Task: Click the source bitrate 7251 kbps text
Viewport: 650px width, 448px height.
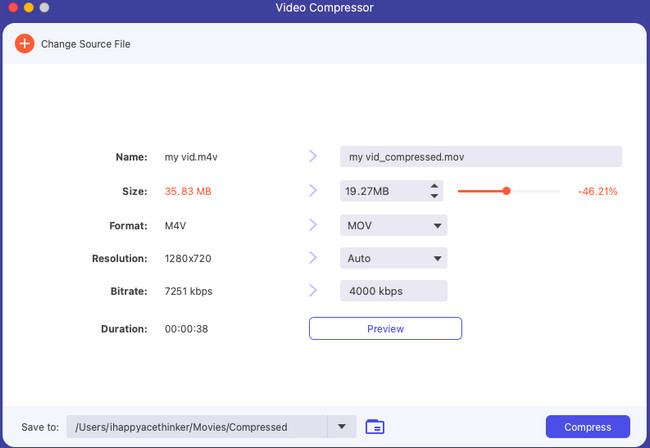Action: pos(188,291)
